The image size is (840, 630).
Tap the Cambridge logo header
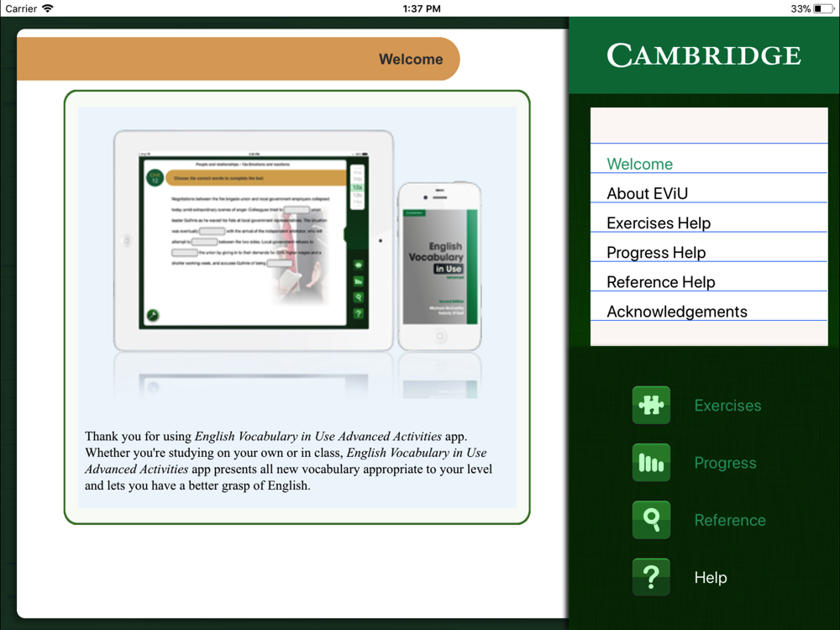click(704, 55)
